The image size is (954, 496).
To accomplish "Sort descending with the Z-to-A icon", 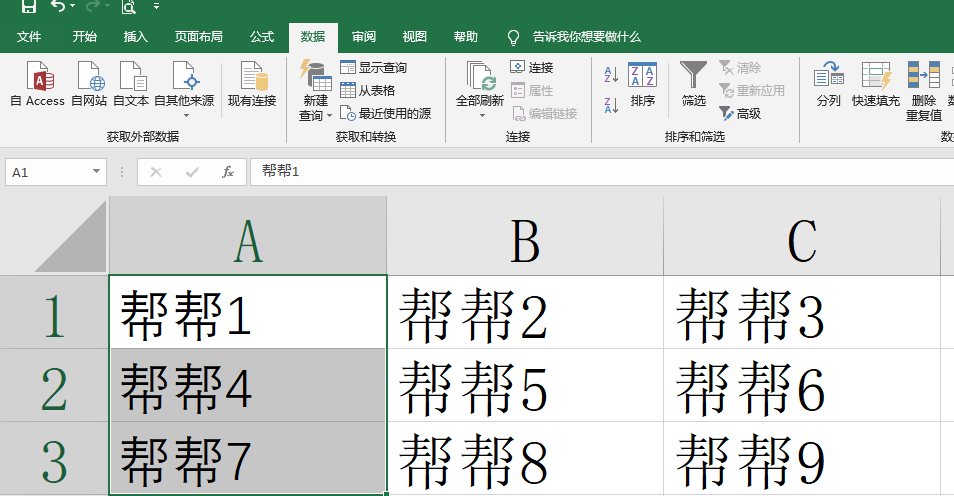I will click(611, 105).
